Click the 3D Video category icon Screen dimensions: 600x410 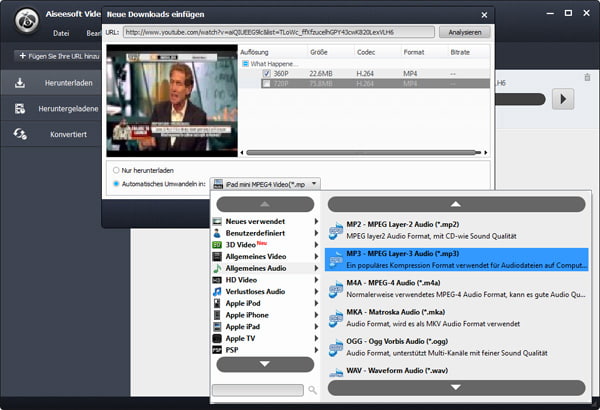217,245
